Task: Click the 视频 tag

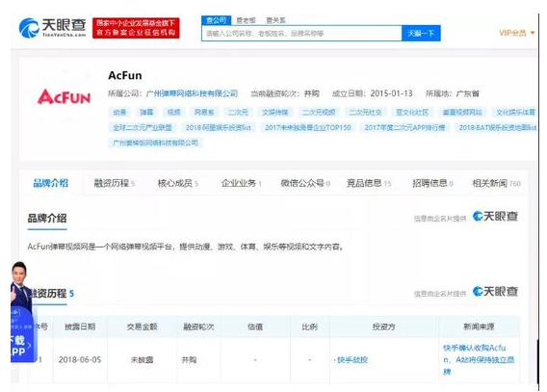Action: click(x=173, y=112)
